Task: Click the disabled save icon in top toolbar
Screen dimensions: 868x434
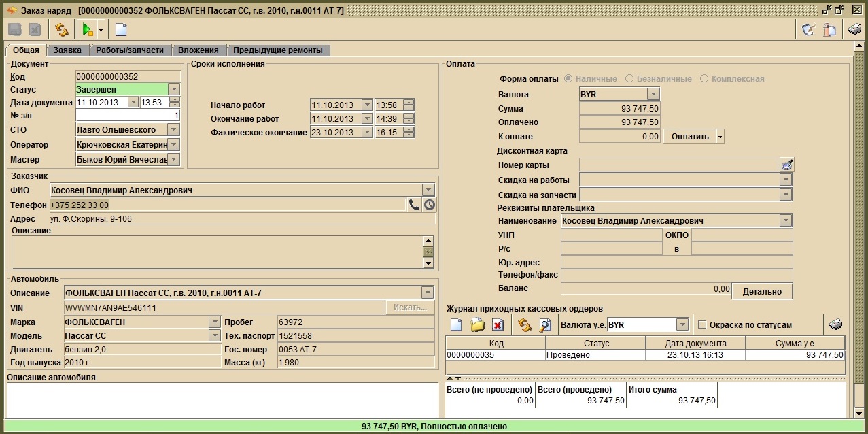Action: 15,29
